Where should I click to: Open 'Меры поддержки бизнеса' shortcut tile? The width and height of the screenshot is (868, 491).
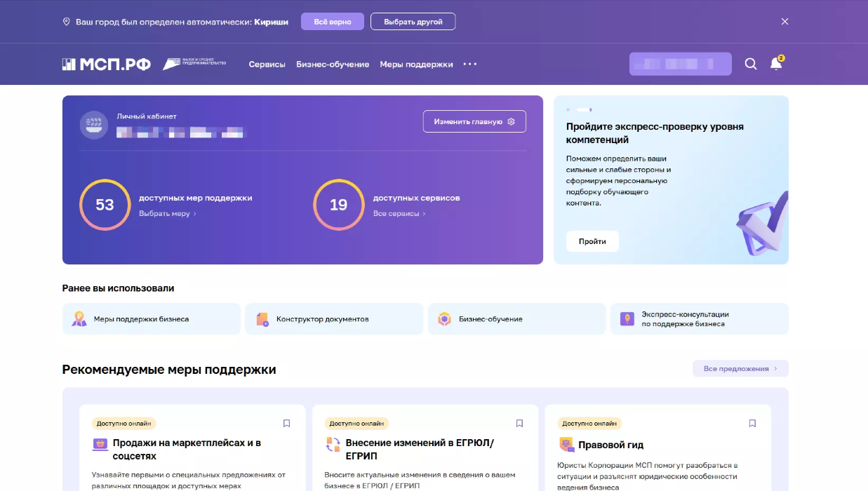152,319
